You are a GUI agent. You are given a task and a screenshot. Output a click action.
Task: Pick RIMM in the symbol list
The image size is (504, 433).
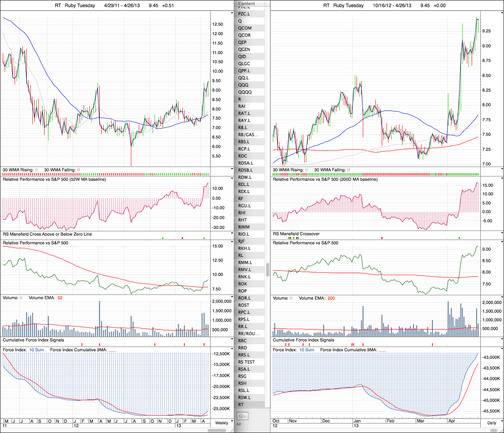pyautogui.click(x=244, y=227)
